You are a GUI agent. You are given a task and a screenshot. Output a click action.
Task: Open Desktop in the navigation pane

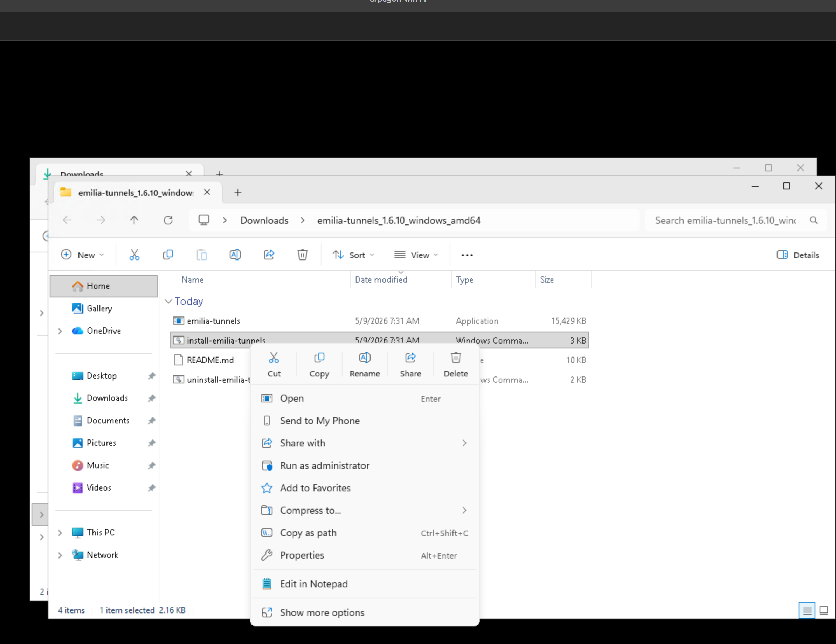(102, 376)
